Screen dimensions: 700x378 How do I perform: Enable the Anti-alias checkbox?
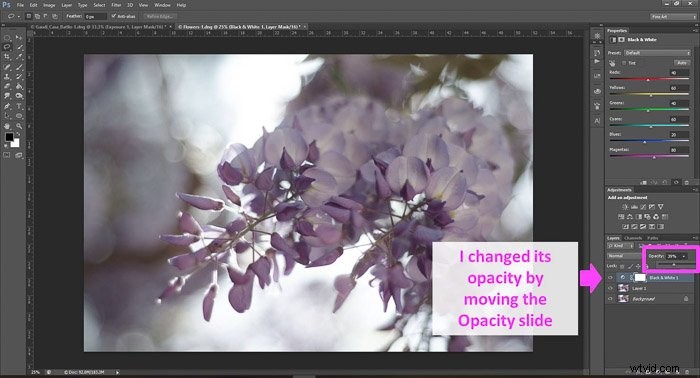point(113,16)
